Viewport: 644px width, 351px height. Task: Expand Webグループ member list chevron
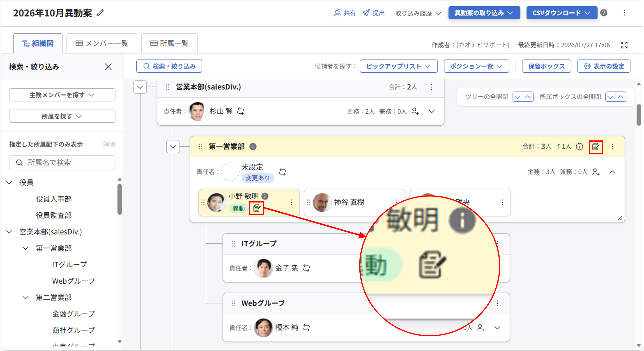(x=497, y=328)
